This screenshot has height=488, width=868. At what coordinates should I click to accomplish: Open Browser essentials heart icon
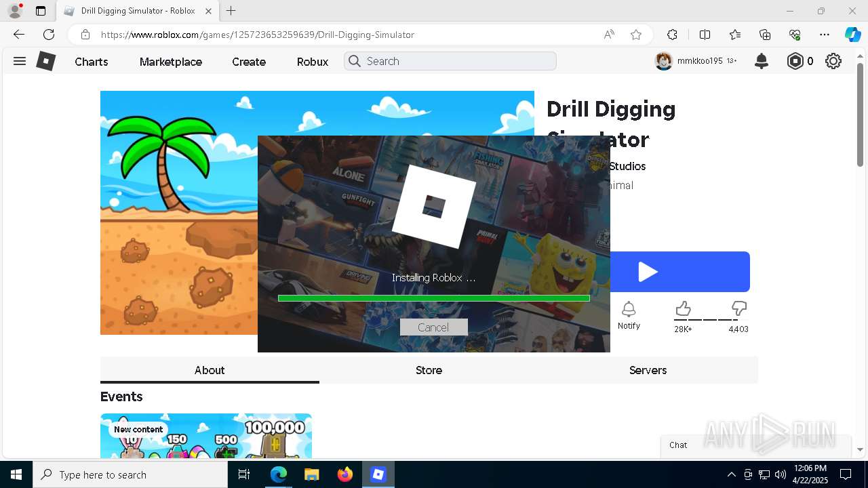(795, 35)
